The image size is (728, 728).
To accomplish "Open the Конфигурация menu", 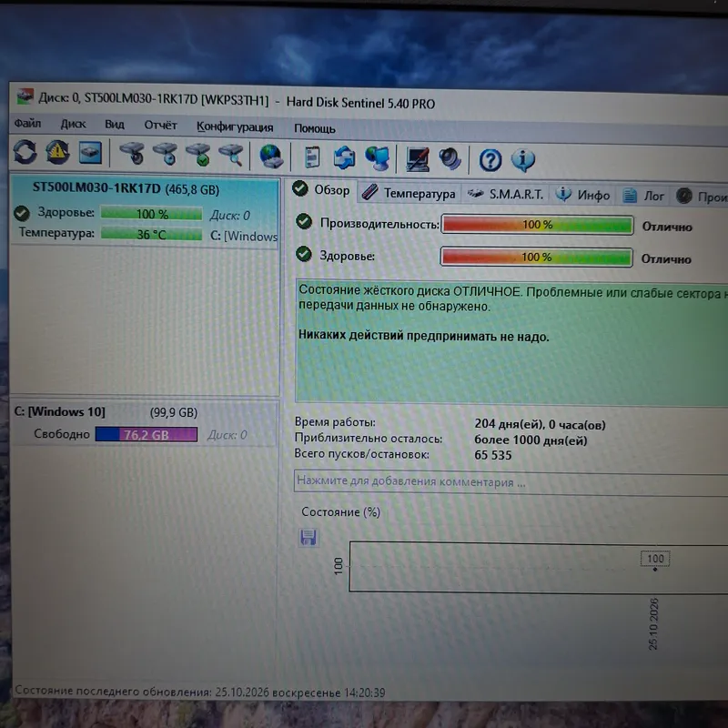I will (x=235, y=126).
